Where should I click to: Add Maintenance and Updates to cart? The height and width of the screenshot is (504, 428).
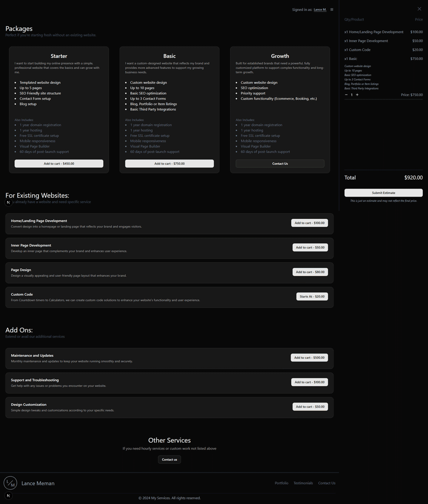pyautogui.click(x=309, y=357)
